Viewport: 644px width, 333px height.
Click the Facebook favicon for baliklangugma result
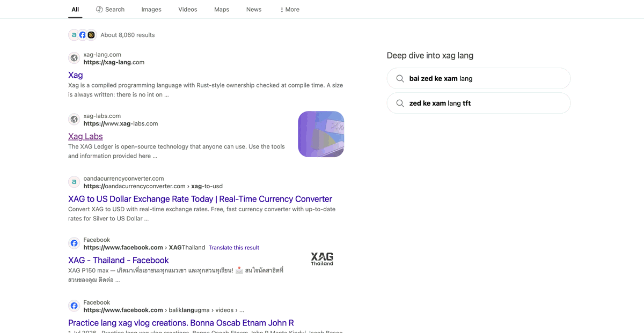(74, 306)
